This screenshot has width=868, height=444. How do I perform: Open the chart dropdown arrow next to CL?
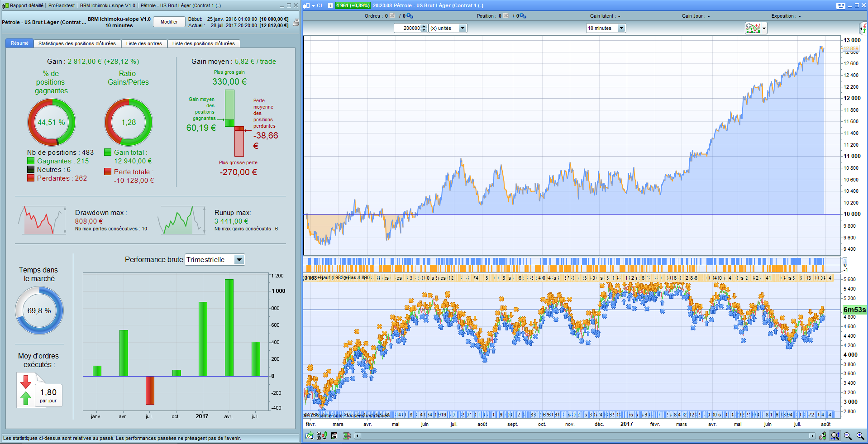[x=313, y=5]
